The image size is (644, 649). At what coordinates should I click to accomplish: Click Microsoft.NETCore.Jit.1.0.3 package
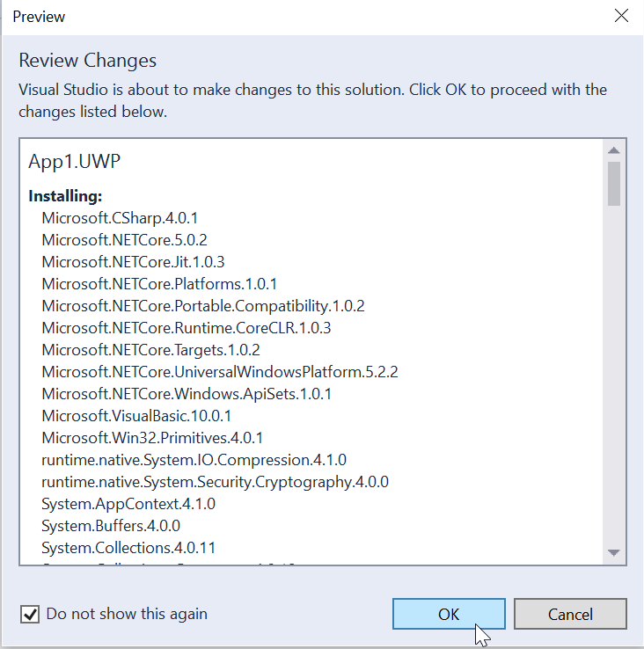pyautogui.click(x=133, y=261)
